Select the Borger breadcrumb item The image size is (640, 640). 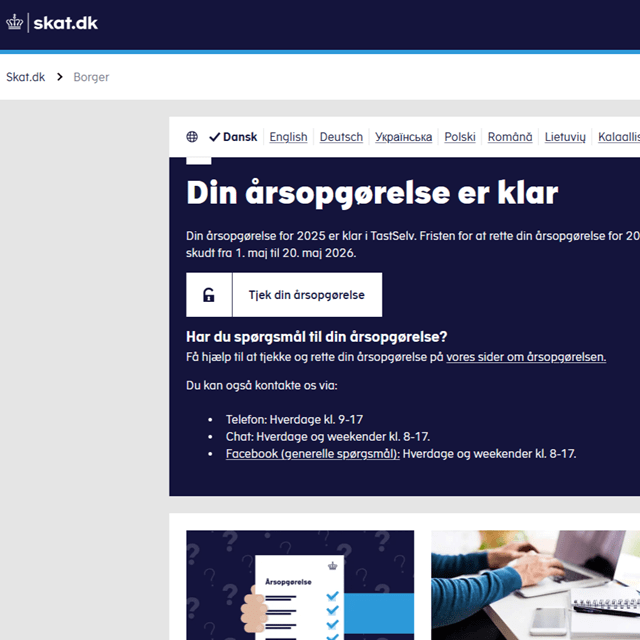(x=91, y=77)
